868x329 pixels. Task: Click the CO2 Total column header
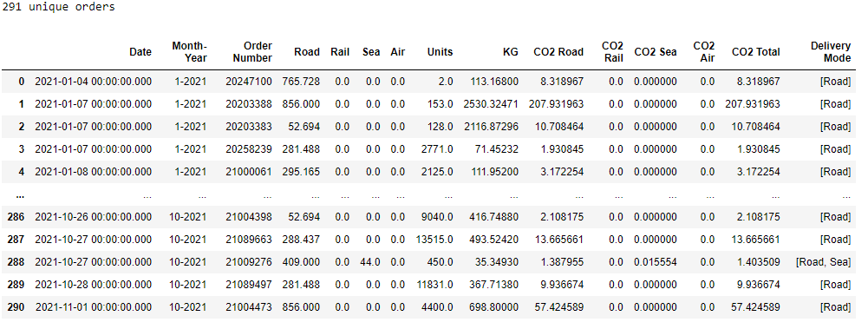click(x=755, y=52)
